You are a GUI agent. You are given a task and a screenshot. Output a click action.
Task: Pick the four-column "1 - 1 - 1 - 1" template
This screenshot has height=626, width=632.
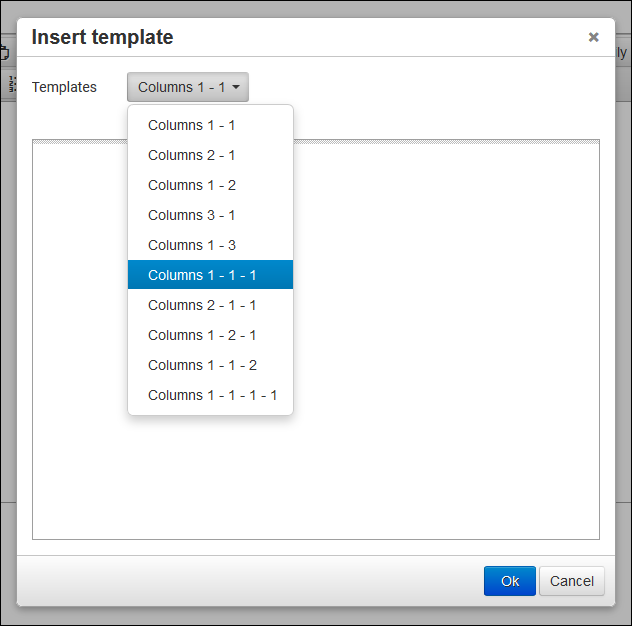[x=210, y=395]
